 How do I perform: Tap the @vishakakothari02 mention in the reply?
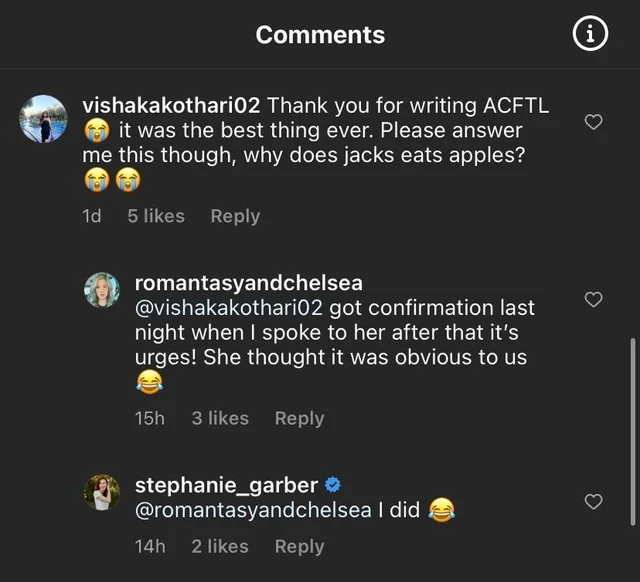[x=231, y=308]
